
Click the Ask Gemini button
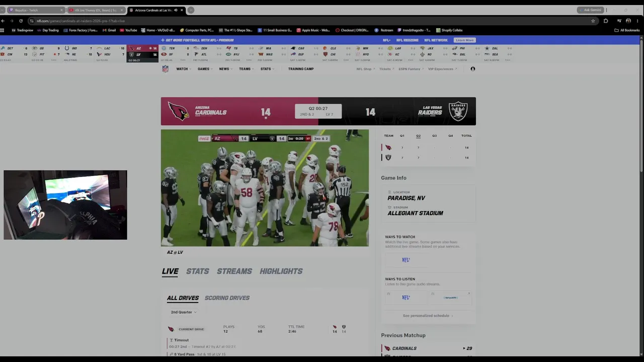(x=590, y=10)
